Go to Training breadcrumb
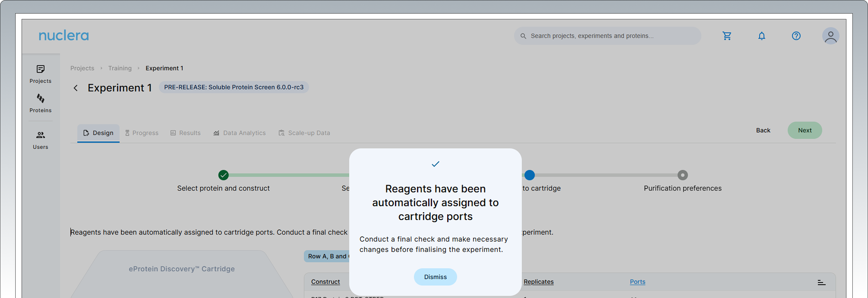Screen dimensions: 868x298 [x=120, y=68]
